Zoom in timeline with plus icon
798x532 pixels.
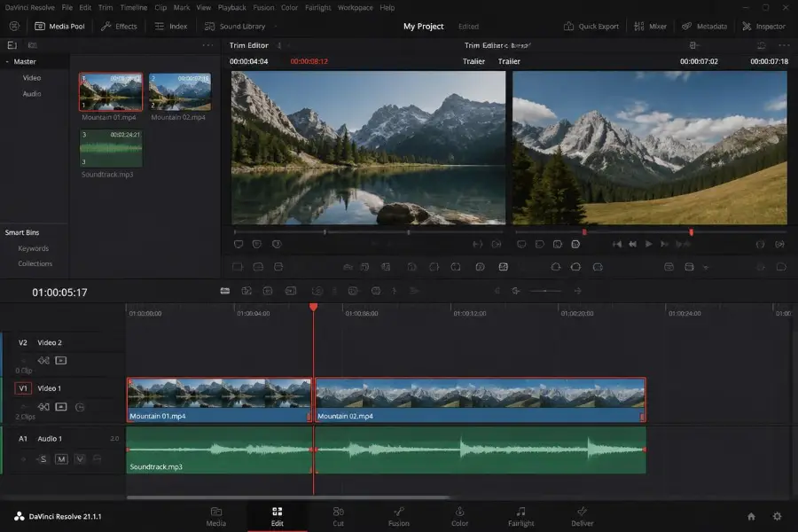(577, 291)
